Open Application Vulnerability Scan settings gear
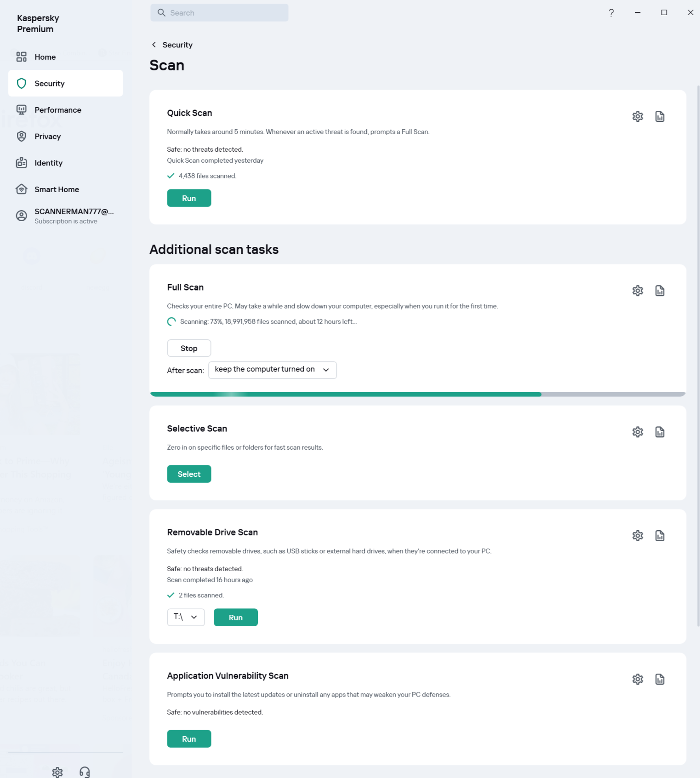This screenshot has width=700, height=778. pos(637,679)
